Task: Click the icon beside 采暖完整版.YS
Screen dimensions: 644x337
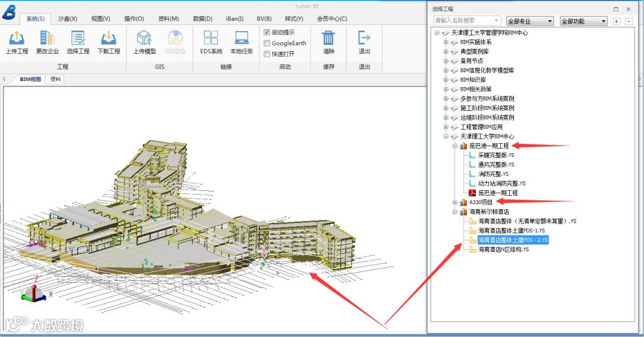Action: (x=472, y=155)
